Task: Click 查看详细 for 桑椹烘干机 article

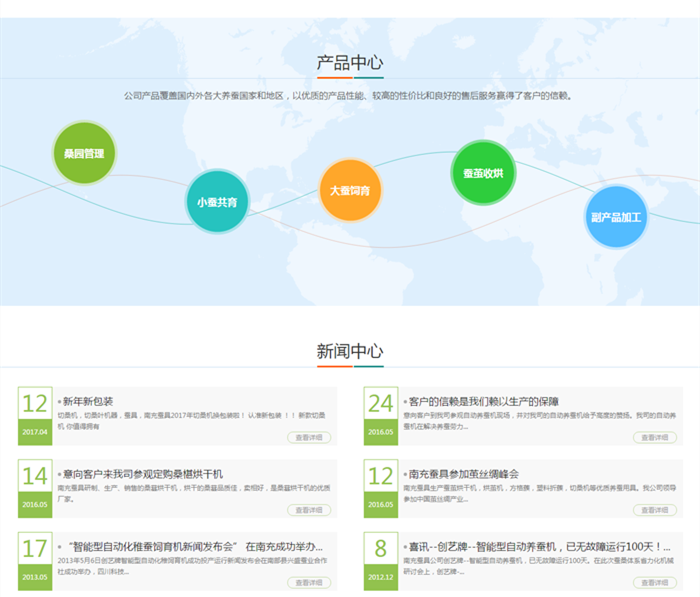Action: pyautogui.click(x=308, y=510)
